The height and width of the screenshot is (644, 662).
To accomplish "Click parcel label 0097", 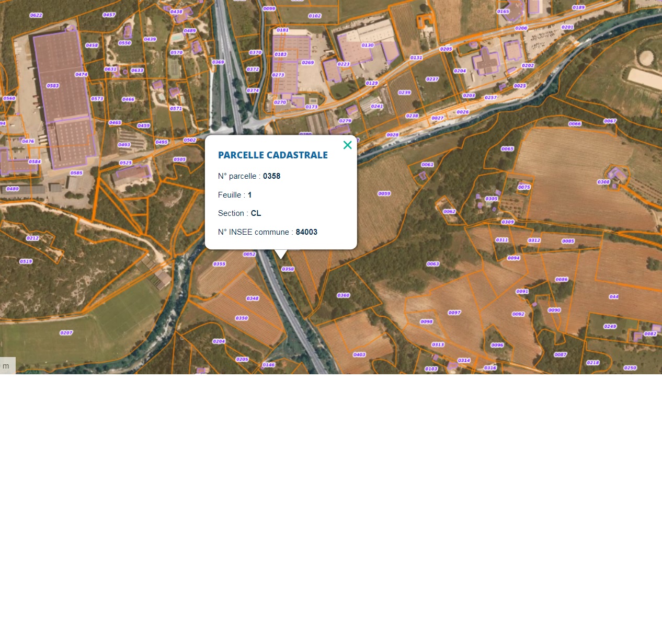I will 454,313.
